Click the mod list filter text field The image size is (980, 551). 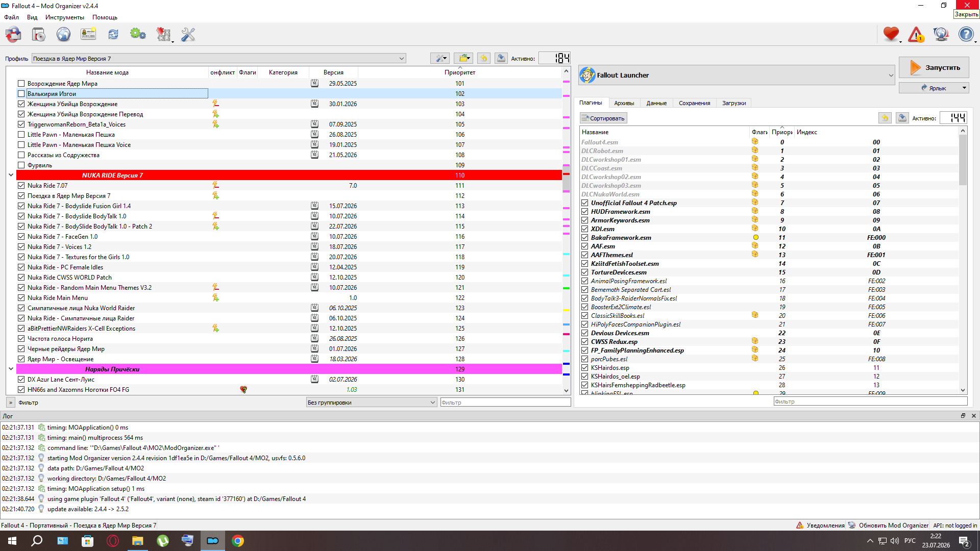pyautogui.click(x=505, y=403)
